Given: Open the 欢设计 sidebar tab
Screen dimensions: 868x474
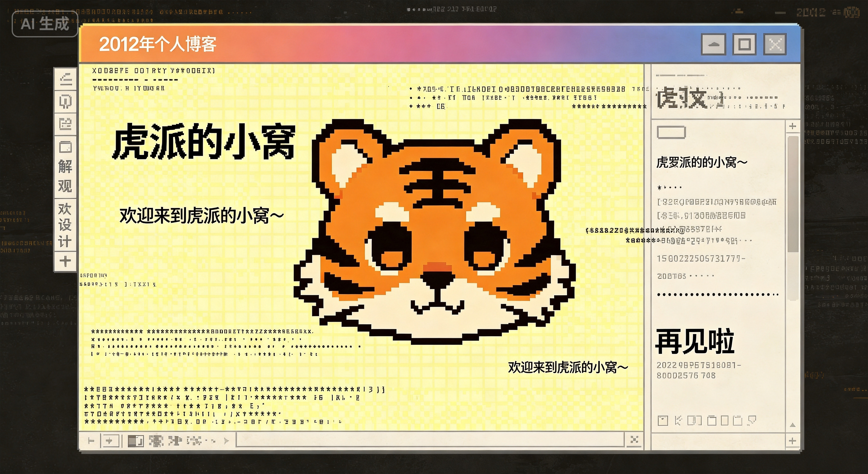Looking at the screenshot, I should (65, 225).
